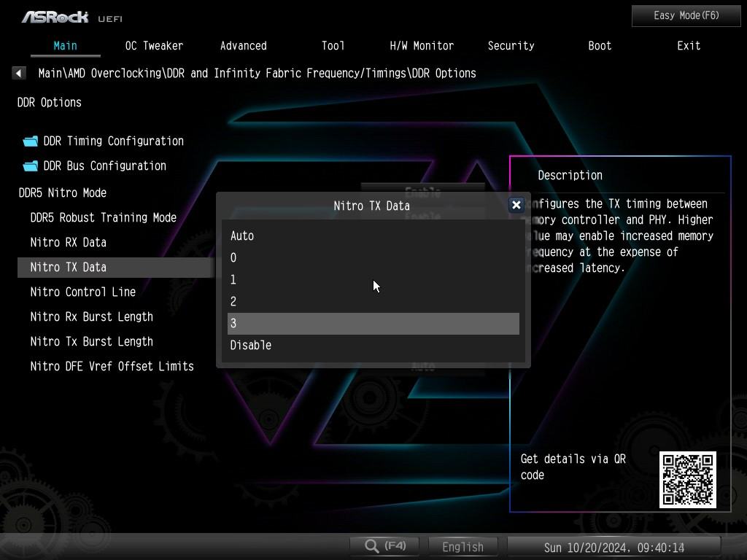Select DDR5 Robust Training Mode setting
747x560 pixels.
click(104, 217)
